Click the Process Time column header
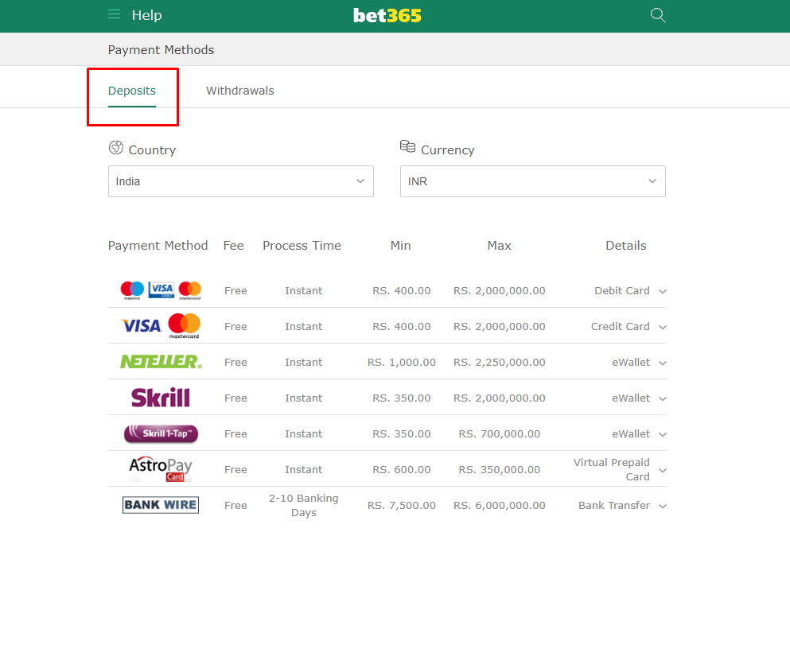 302,245
